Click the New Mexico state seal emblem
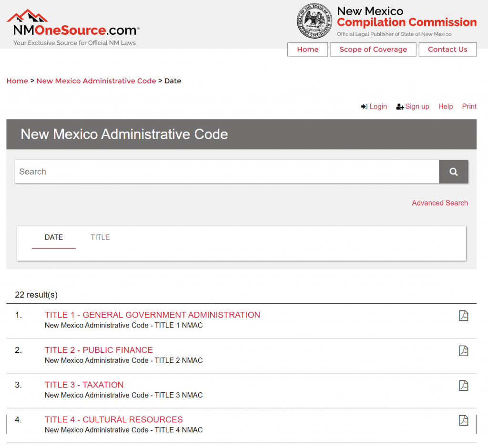 [x=315, y=21]
